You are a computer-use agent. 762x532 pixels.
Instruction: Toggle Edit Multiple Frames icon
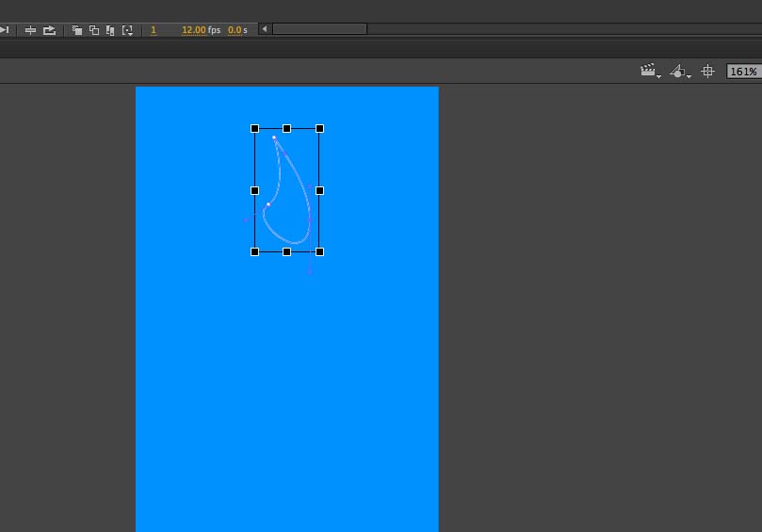[x=110, y=30]
